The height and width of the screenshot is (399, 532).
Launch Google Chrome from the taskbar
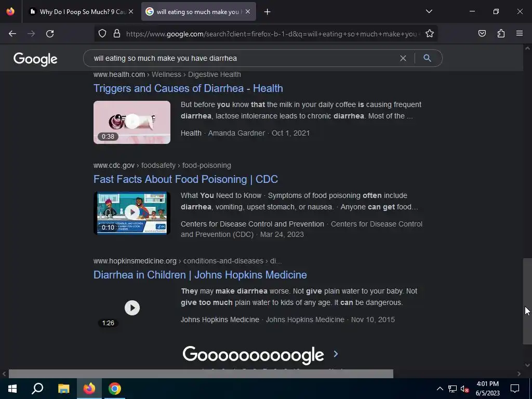[x=115, y=389]
